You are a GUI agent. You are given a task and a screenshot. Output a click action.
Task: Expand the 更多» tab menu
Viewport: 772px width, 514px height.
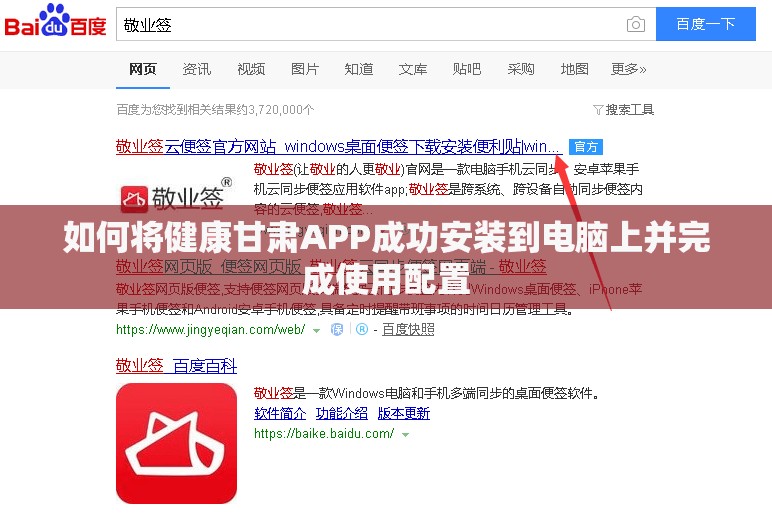coord(628,69)
